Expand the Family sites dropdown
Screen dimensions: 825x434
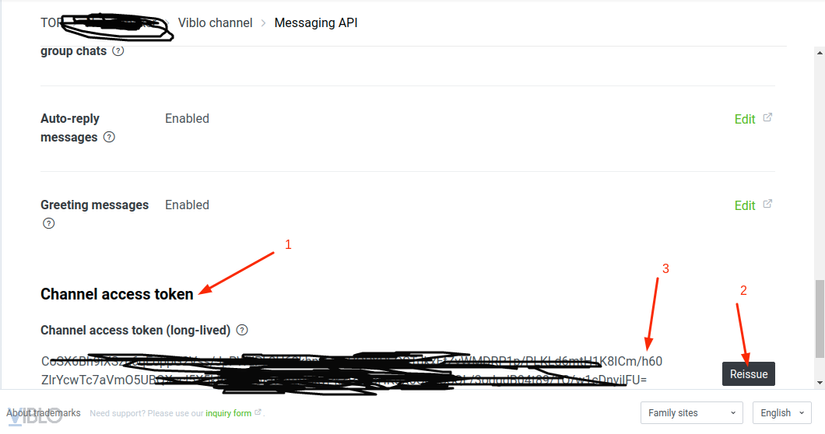click(691, 413)
